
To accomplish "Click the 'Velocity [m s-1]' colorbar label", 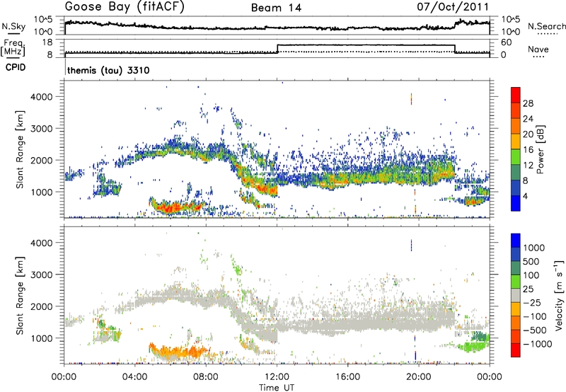I will [559, 294].
